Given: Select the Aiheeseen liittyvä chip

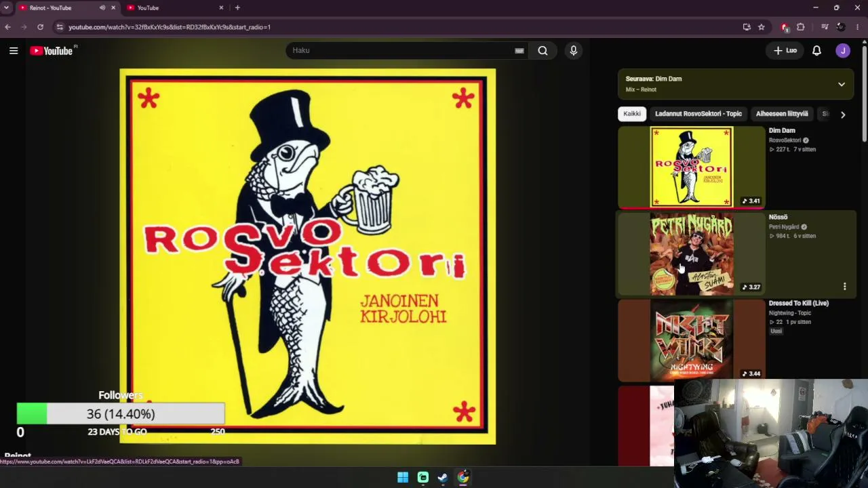Looking at the screenshot, I should click(x=782, y=114).
